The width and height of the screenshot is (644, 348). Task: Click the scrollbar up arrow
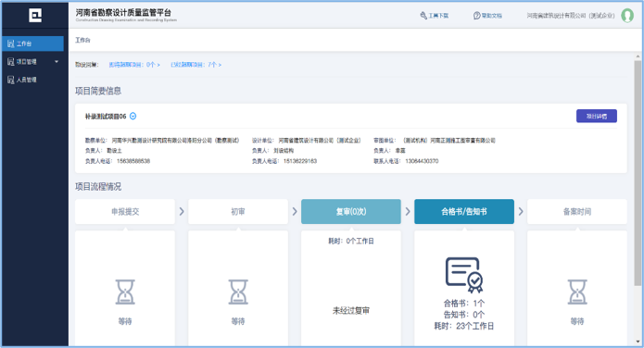(638, 56)
